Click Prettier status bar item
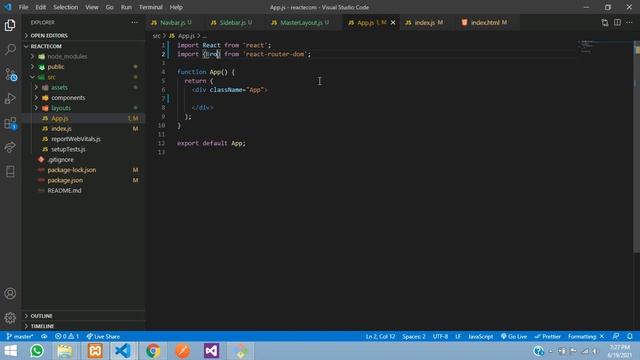Image resolution: width=640 pixels, height=360 pixels. 547,336
